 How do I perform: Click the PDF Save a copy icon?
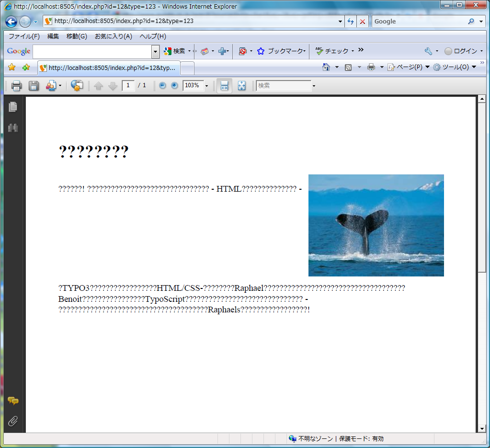click(34, 86)
